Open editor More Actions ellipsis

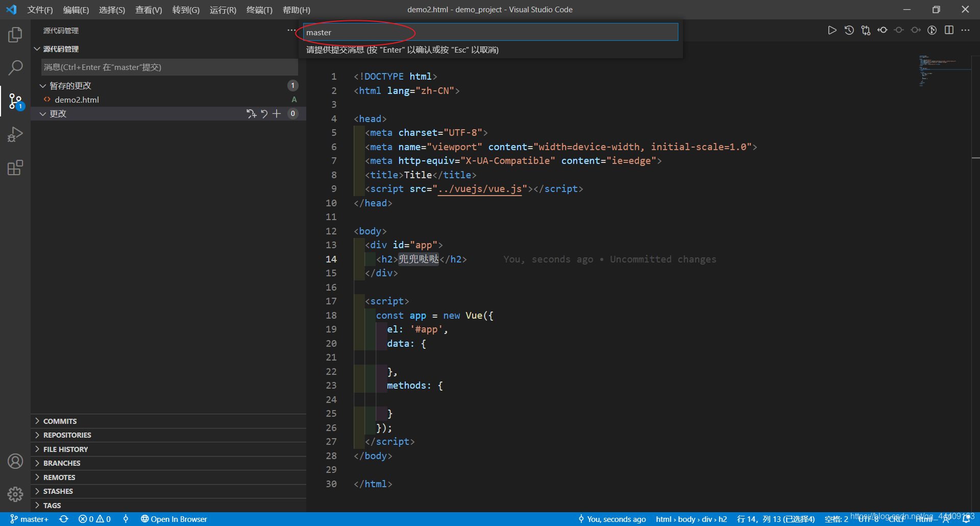(965, 30)
